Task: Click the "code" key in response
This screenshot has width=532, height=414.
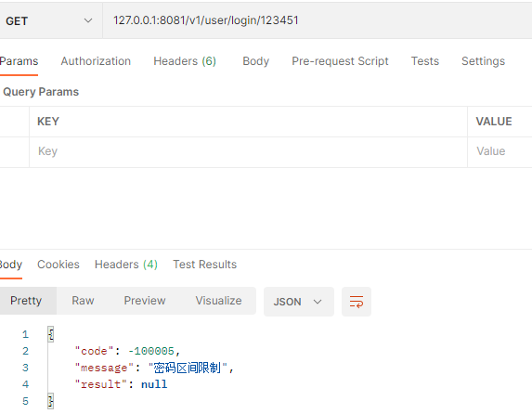Action: click(x=94, y=351)
